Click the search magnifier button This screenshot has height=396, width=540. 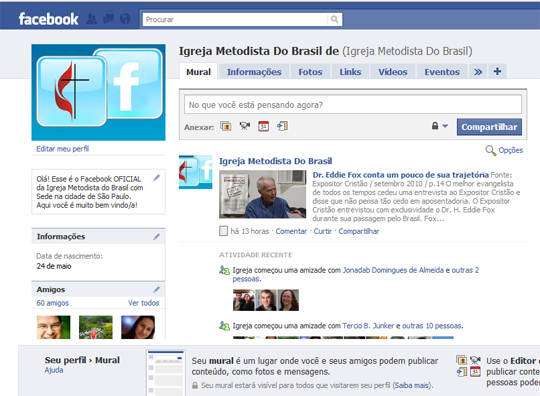point(334,19)
